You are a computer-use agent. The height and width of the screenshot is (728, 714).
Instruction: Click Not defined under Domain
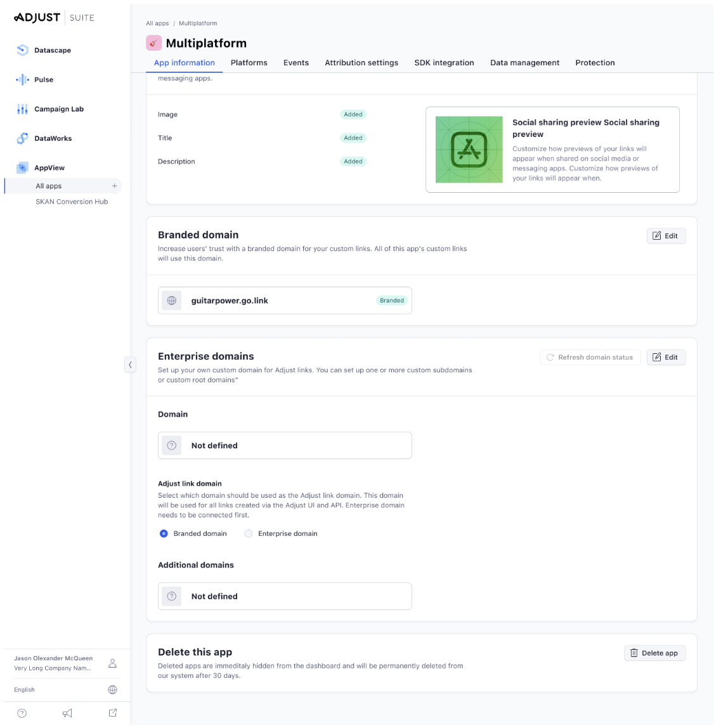214,446
